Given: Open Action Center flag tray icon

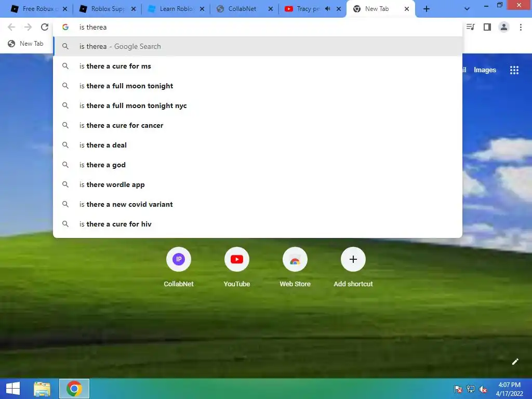Looking at the screenshot, I should point(458,389).
